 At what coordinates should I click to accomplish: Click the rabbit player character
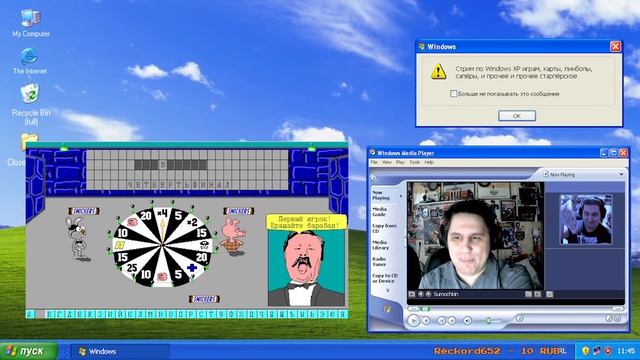tap(77, 239)
